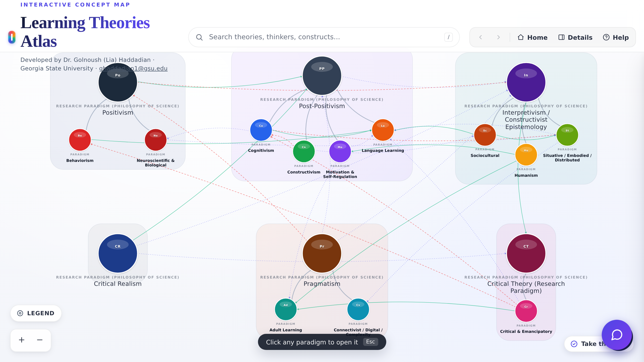Open the Pragmatism Pr node
Image resolution: width=644 pixels, height=362 pixels.
(x=322, y=253)
